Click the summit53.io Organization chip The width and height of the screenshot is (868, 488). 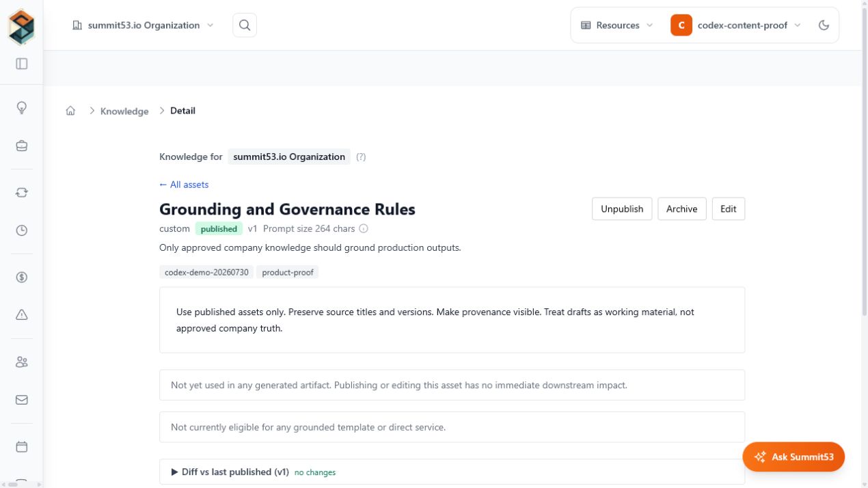tap(289, 157)
